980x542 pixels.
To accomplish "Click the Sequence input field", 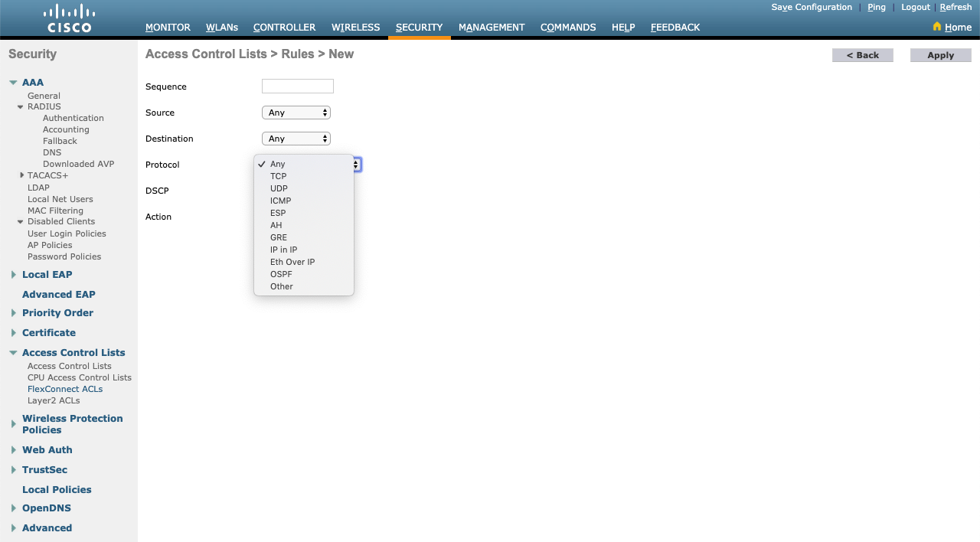I will (297, 86).
